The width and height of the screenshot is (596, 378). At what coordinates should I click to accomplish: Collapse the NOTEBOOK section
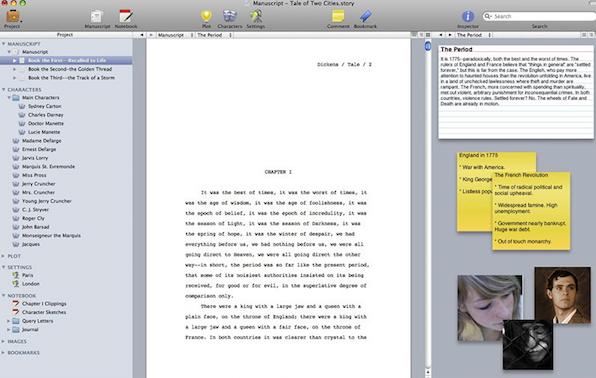(3, 295)
